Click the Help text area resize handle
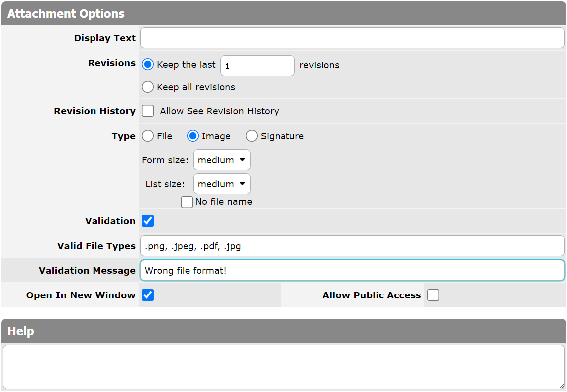The width and height of the screenshot is (567, 392). coord(561,386)
